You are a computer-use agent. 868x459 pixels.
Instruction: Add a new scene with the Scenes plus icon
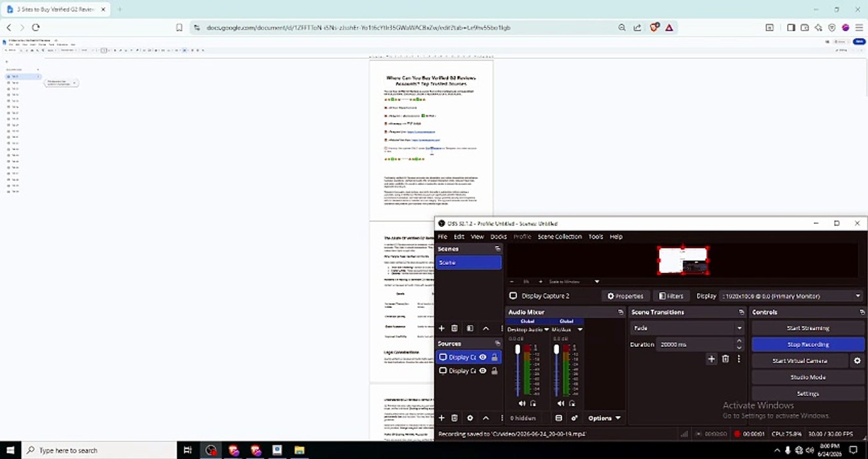point(442,328)
